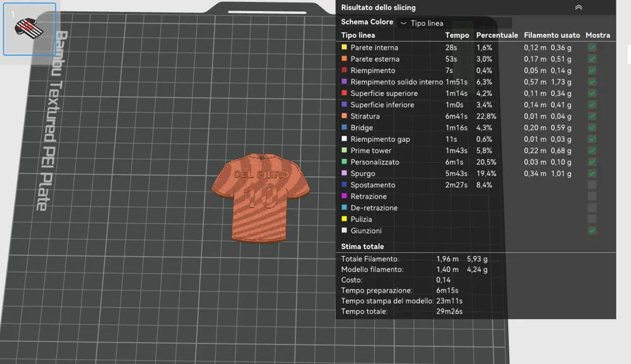Screen dimensions: 631x364
Task: Click the Filamento usato column header
Action: tap(551, 35)
